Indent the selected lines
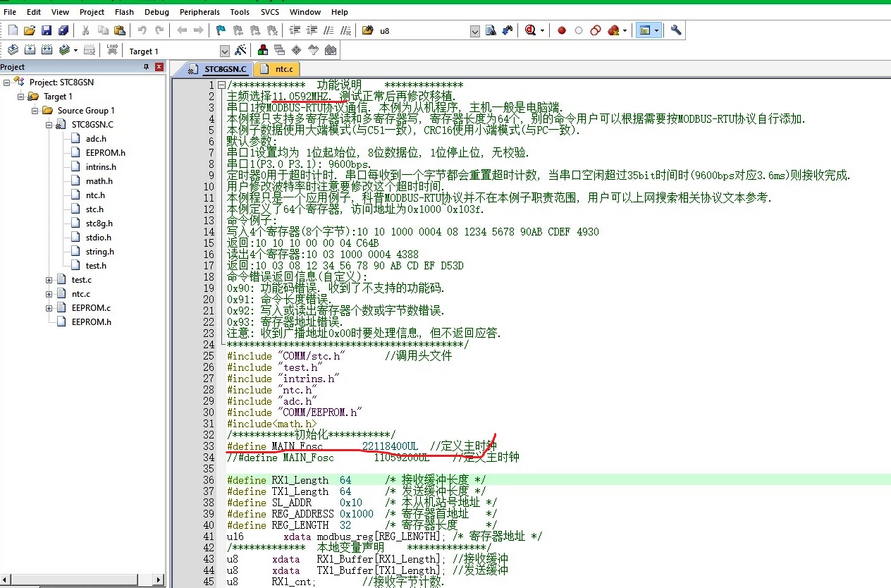Screen dimensions: 891x588 click(295, 30)
